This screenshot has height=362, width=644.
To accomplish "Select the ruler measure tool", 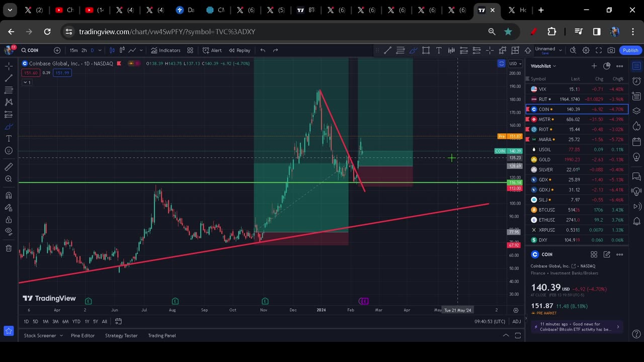I will coord(9,167).
